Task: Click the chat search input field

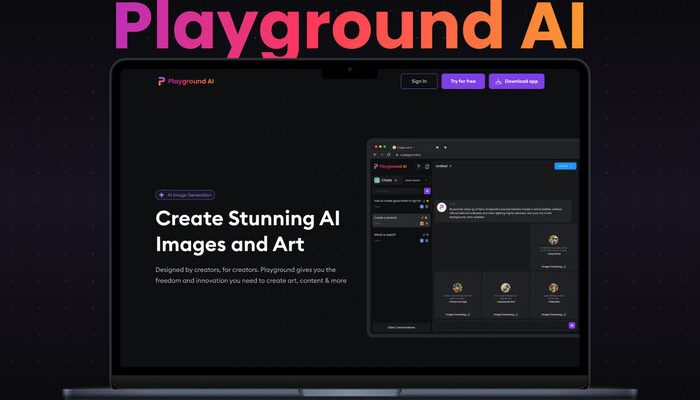Action: point(396,190)
